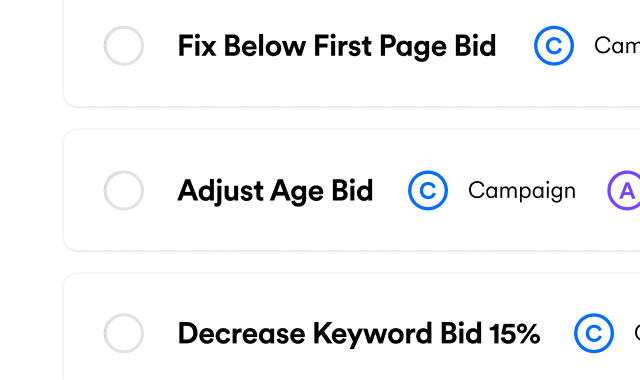Click empty area of the Decrease Keyword Bid card
The image size is (640, 380).
click(x=351, y=367)
